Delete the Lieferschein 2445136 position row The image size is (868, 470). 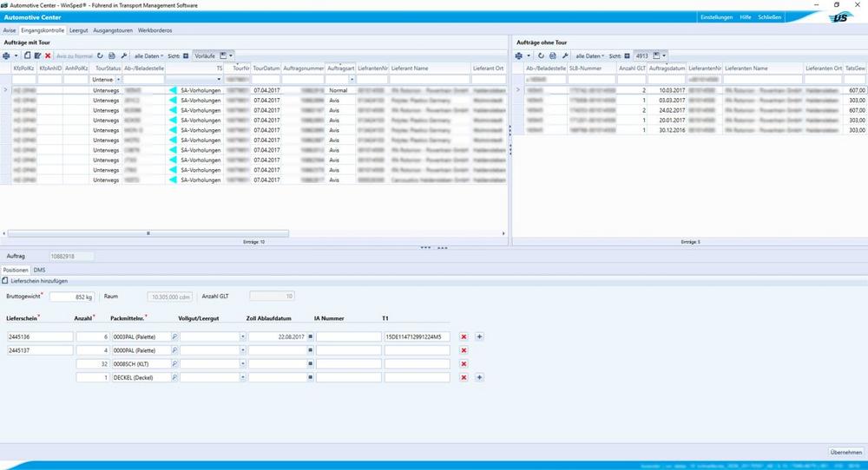coord(464,336)
